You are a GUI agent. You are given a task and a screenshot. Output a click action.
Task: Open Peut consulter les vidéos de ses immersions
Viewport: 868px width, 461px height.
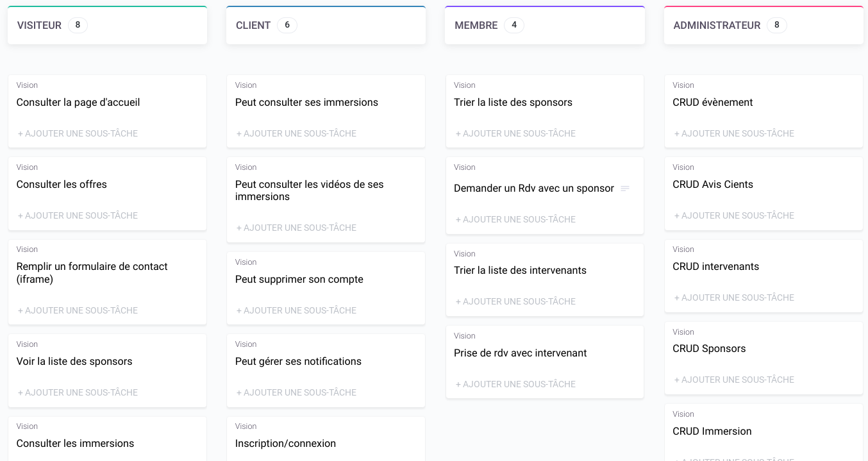(x=309, y=190)
